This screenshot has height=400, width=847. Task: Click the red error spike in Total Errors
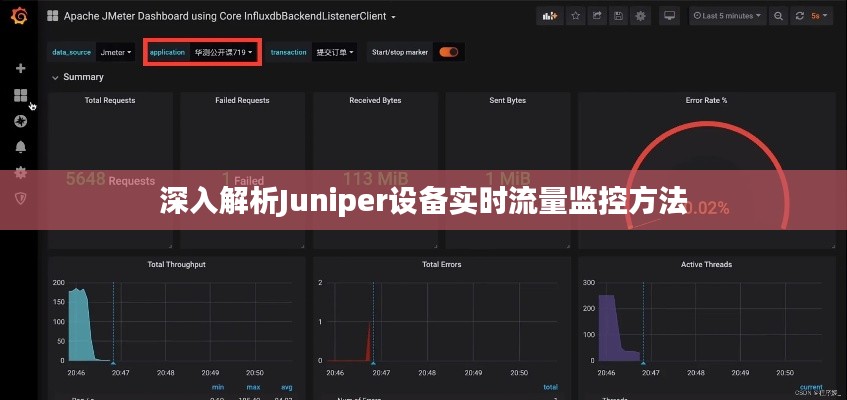[x=369, y=346]
